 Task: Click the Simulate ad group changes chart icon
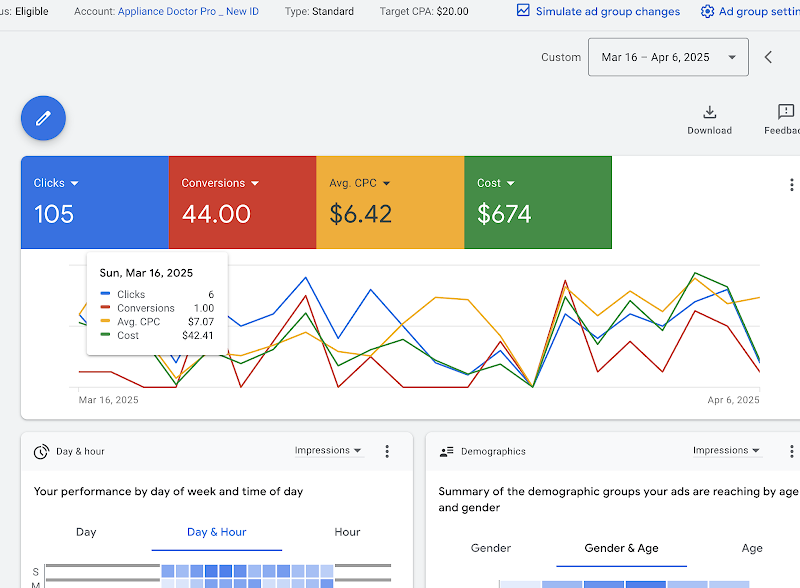(x=523, y=10)
